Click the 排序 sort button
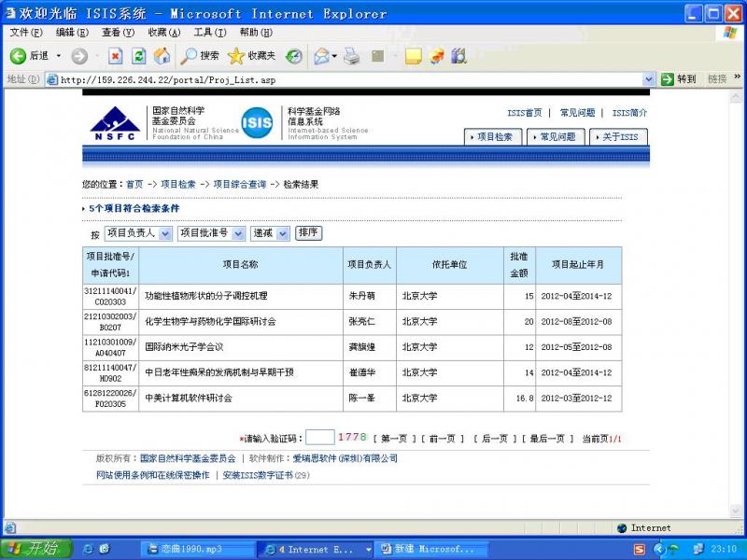 pos(309,232)
